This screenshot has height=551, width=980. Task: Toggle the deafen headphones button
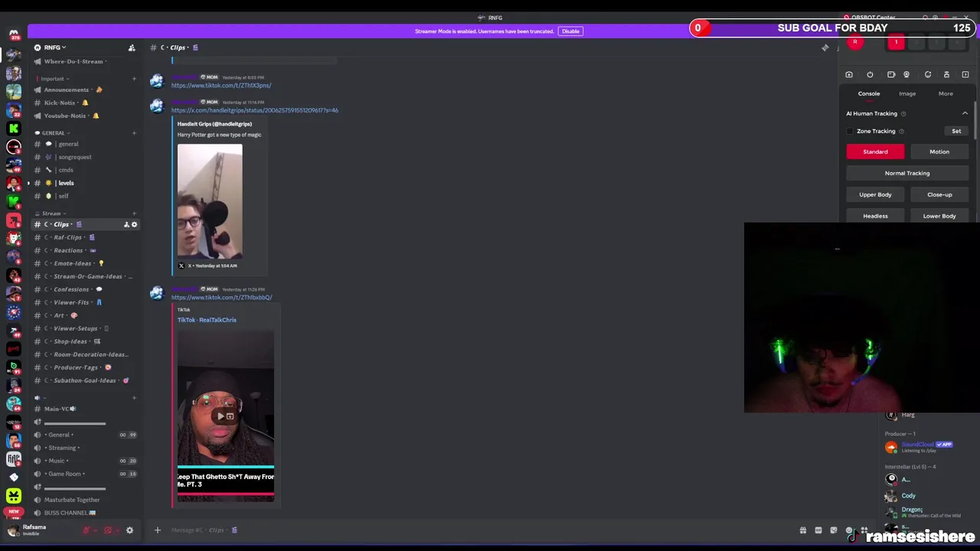click(x=108, y=530)
